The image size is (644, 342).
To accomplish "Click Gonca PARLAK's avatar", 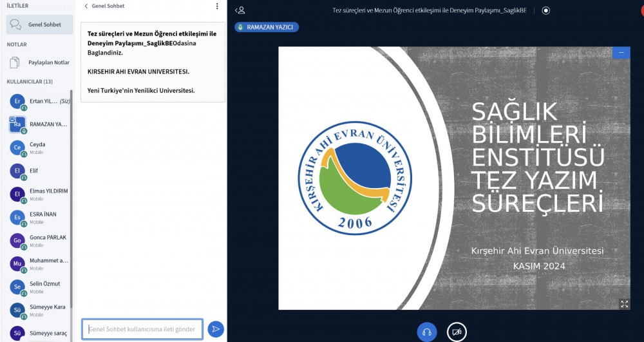I will [x=17, y=240].
